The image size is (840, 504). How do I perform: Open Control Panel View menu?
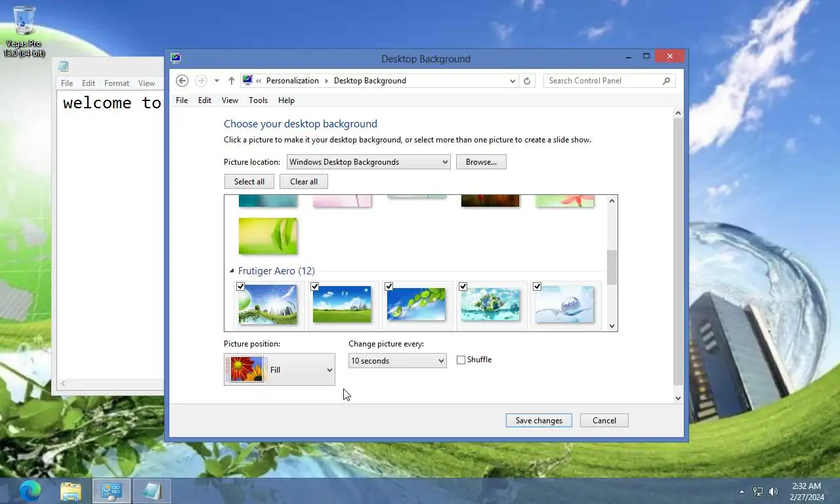230,100
